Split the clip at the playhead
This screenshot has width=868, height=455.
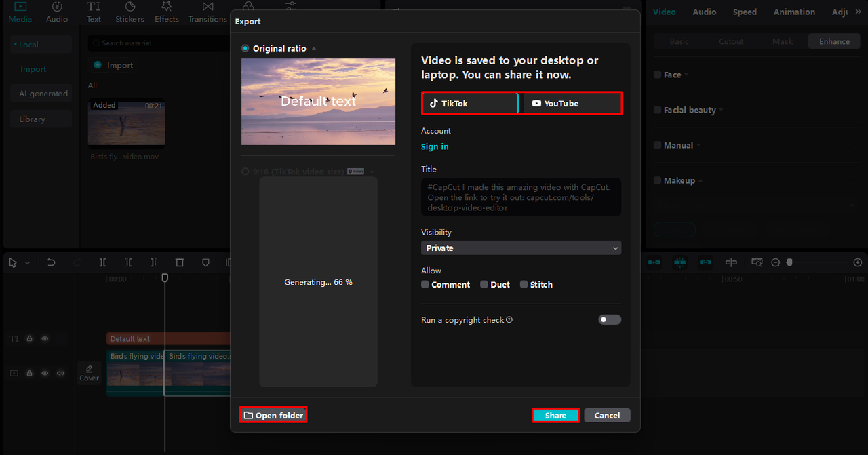[x=102, y=262]
